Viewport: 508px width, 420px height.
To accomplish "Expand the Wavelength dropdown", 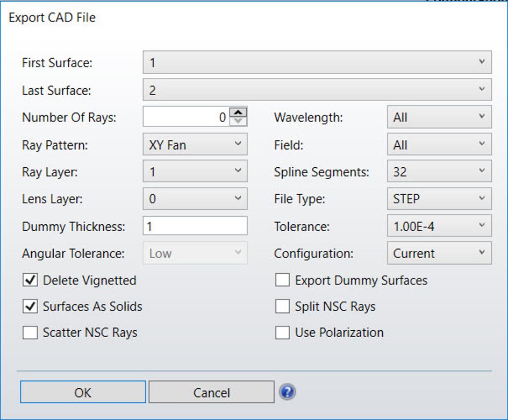I will [439, 117].
